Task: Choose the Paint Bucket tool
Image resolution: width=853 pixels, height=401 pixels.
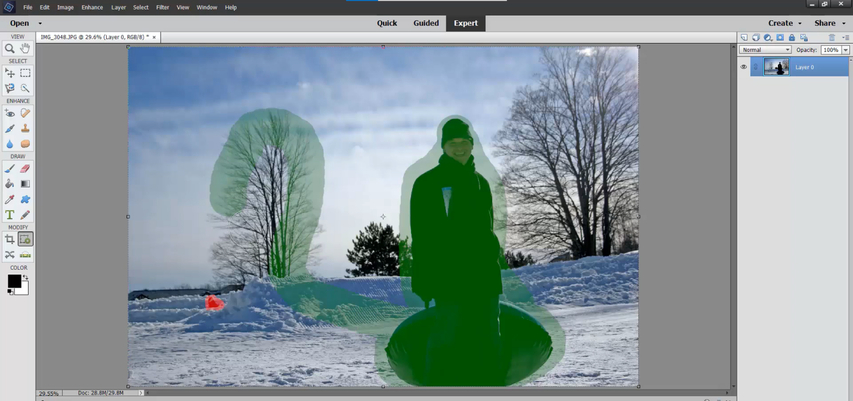Action: pyautogui.click(x=9, y=184)
